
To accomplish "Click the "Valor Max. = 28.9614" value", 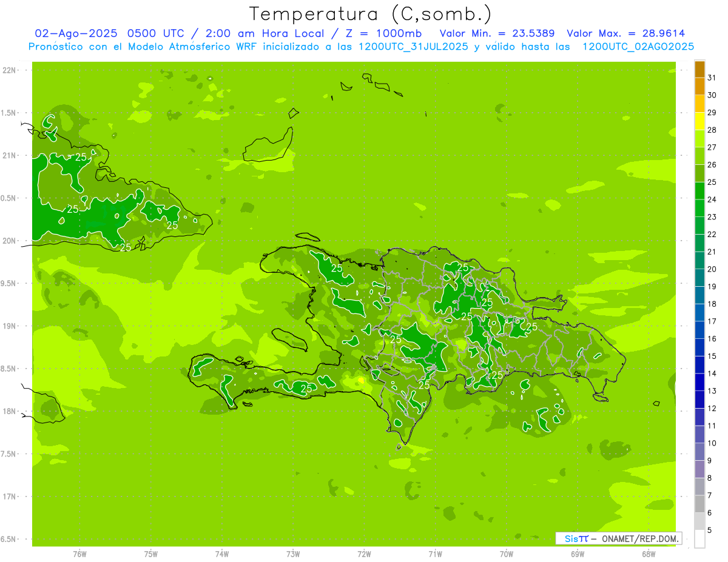I will point(626,33).
